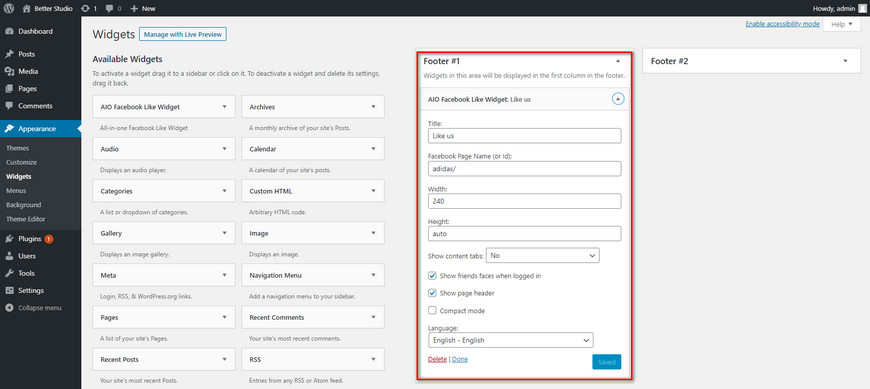Click the Saved button
Screen dimensions: 870x389
tap(606, 362)
